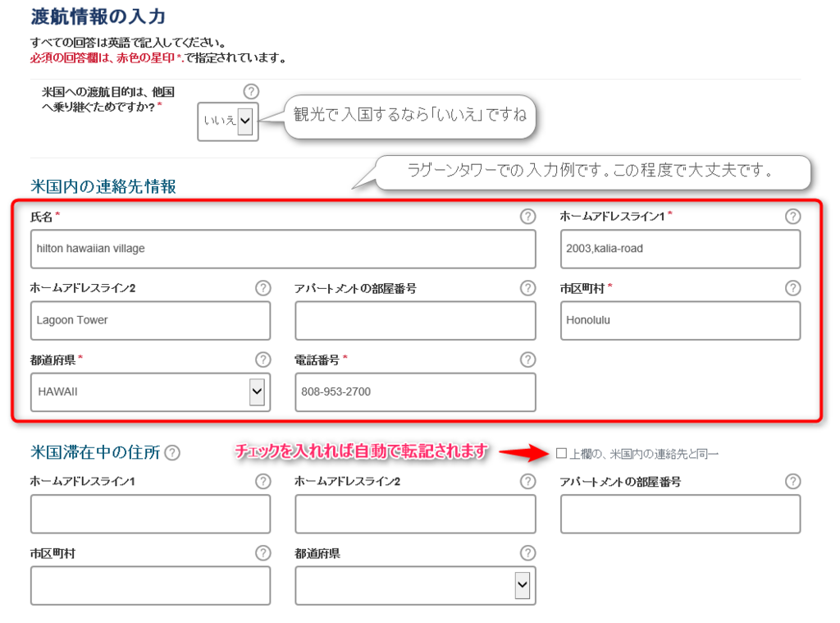The height and width of the screenshot is (623, 840).
Task: Click the Honolulu city field
Action: (680, 320)
